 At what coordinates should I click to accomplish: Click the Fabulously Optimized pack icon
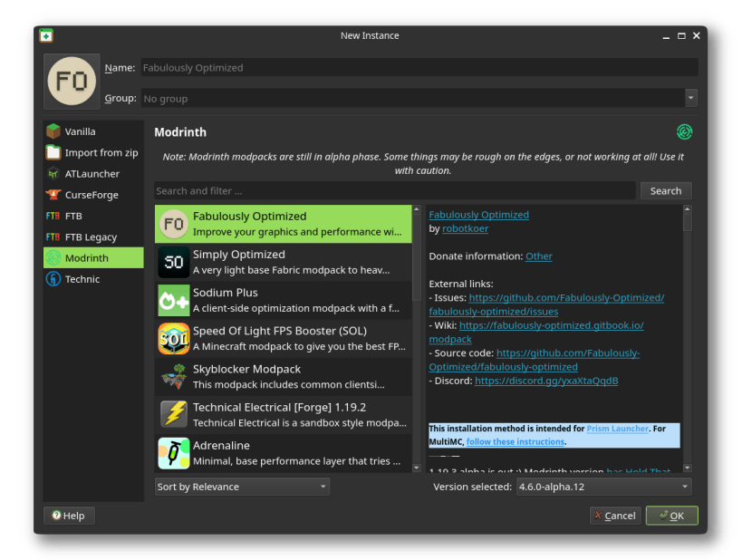pyautogui.click(x=174, y=224)
